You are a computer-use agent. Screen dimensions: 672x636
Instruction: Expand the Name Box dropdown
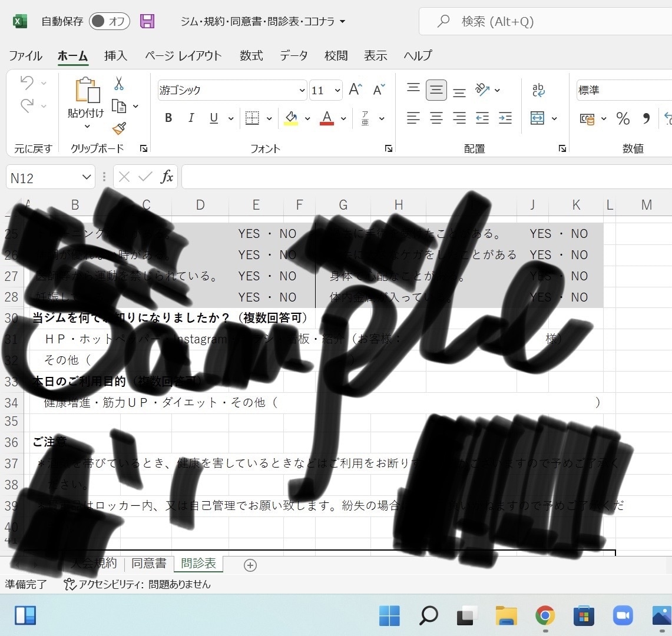point(87,177)
